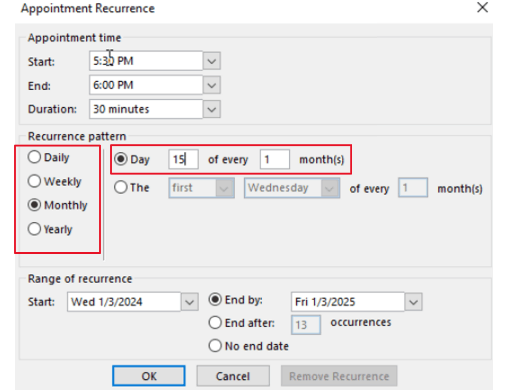
Task: Click the range Start date field Wed 1/3/2024
Action: 124,302
